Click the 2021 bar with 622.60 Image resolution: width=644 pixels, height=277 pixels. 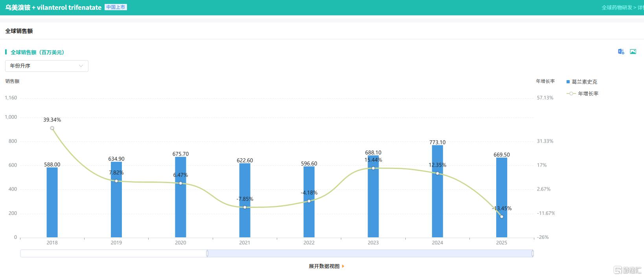coord(245,200)
